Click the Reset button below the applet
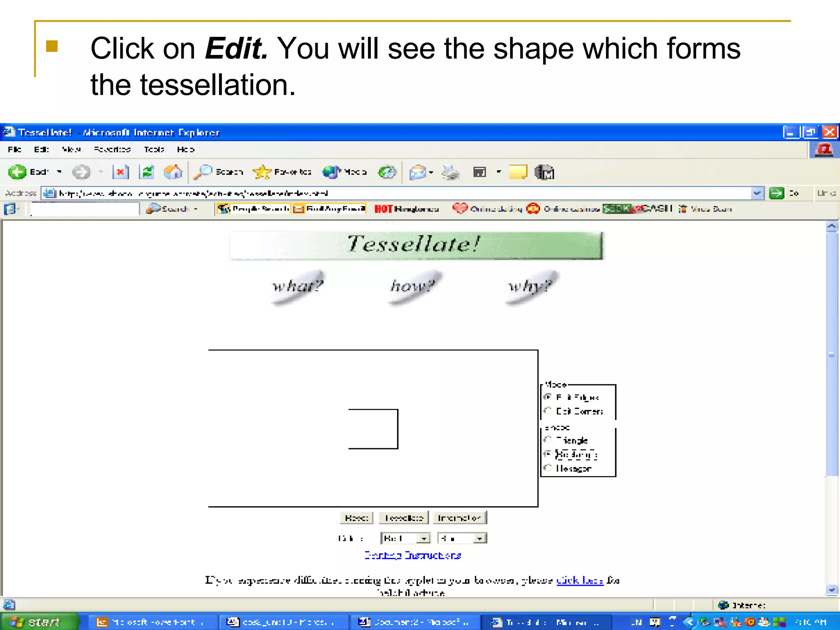The width and height of the screenshot is (840, 630). 356,518
